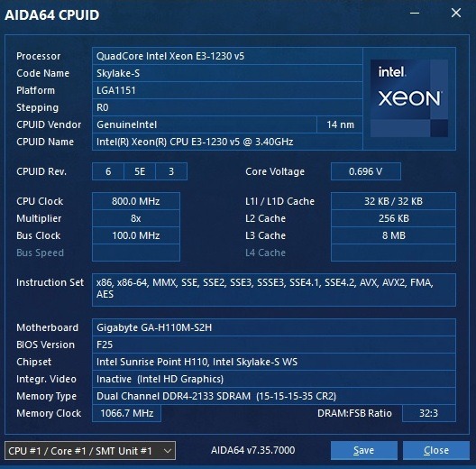Click the Motherboard field Gigabyte GA-H110M-S2H
The image size is (476, 469).
(x=274, y=327)
